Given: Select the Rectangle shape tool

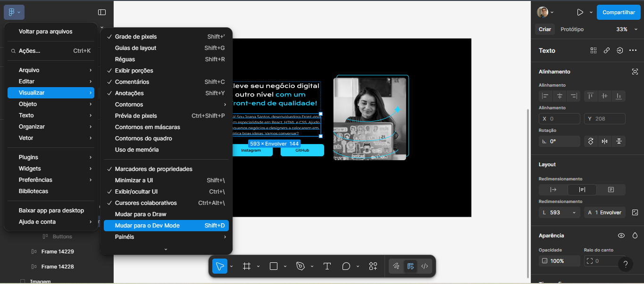Looking at the screenshot, I should [274, 266].
